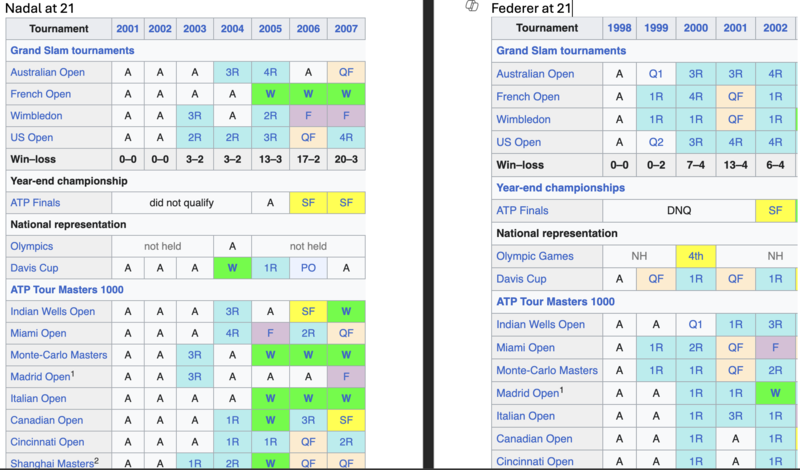Open the 1998 year link in Federer's table
800x470 pixels.
click(x=619, y=28)
